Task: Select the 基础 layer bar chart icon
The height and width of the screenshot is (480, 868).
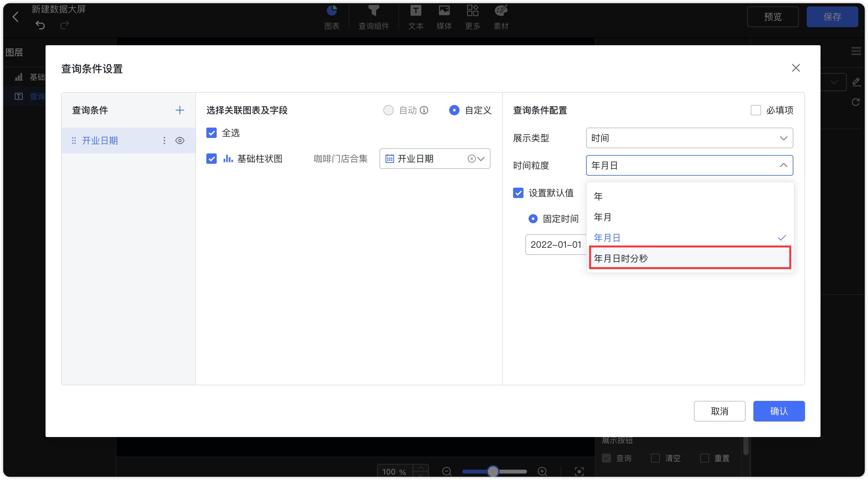Action: 18,77
